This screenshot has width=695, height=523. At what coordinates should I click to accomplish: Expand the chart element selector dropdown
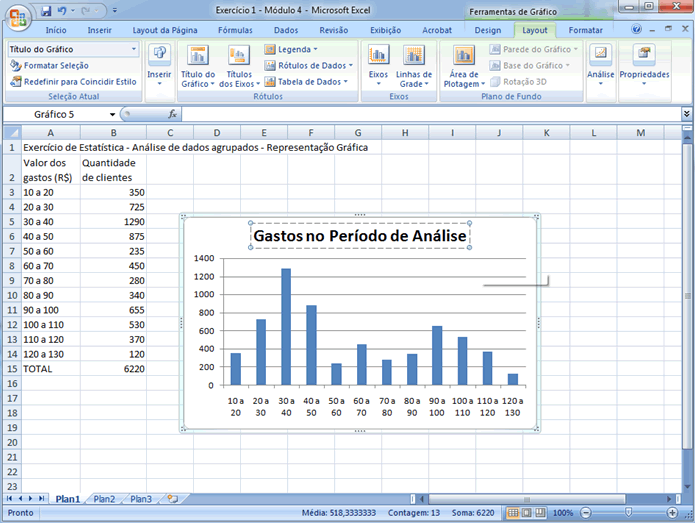click(x=134, y=48)
